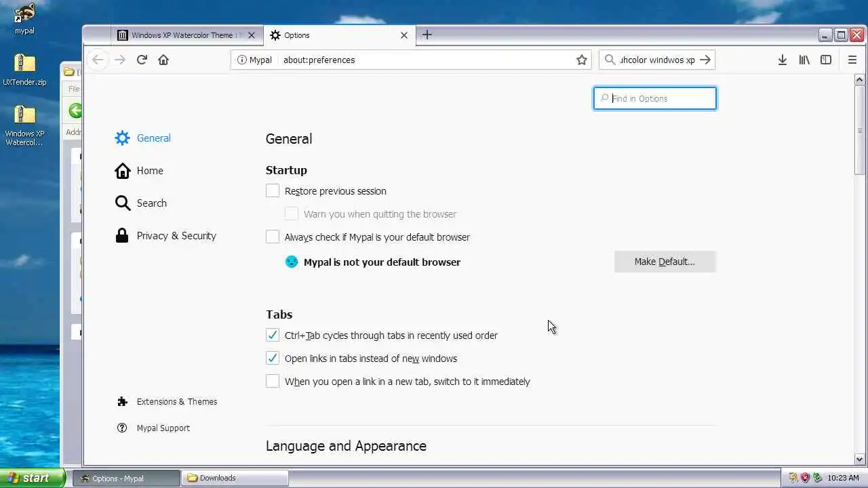The width and height of the screenshot is (868, 488).
Task: Close the Windows XP Watercolor Theme tab
Action: tap(252, 35)
